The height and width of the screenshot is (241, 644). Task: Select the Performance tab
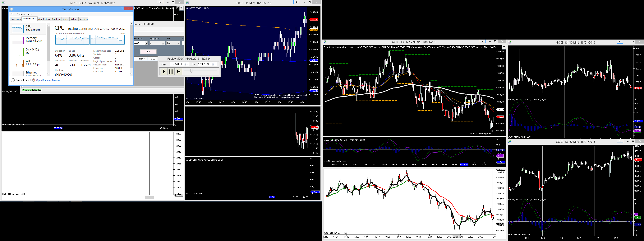coord(30,19)
